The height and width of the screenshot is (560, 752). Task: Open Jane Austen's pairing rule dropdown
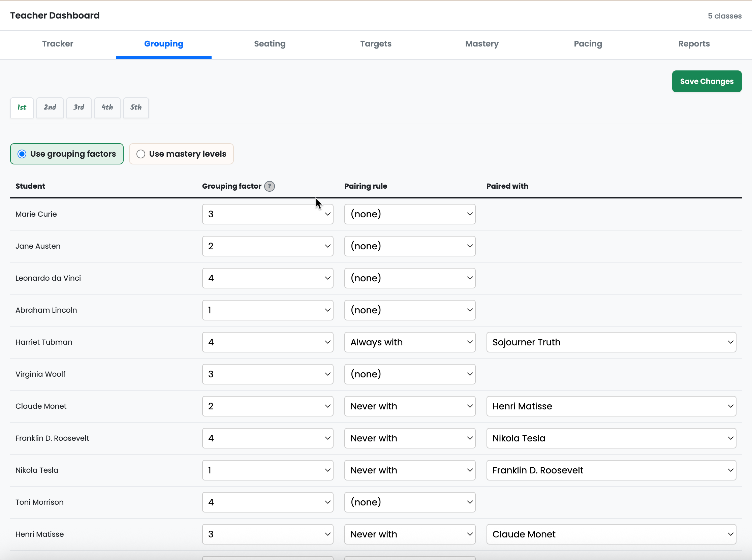tap(409, 246)
